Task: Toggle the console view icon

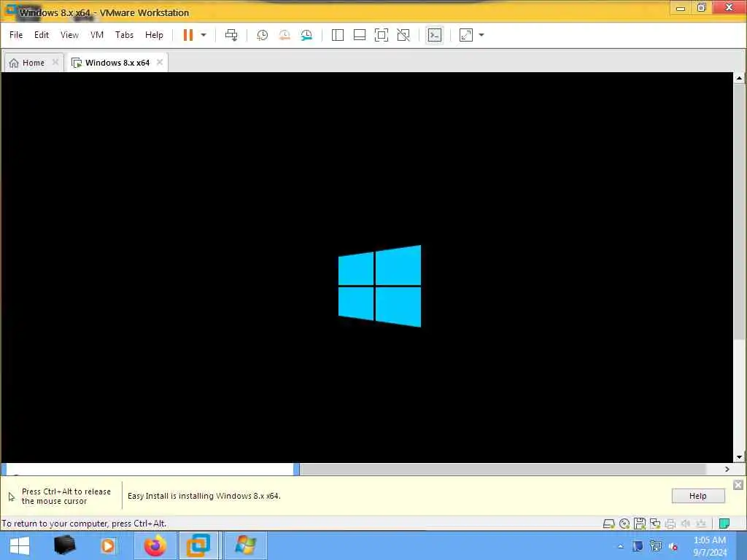Action: [x=435, y=35]
